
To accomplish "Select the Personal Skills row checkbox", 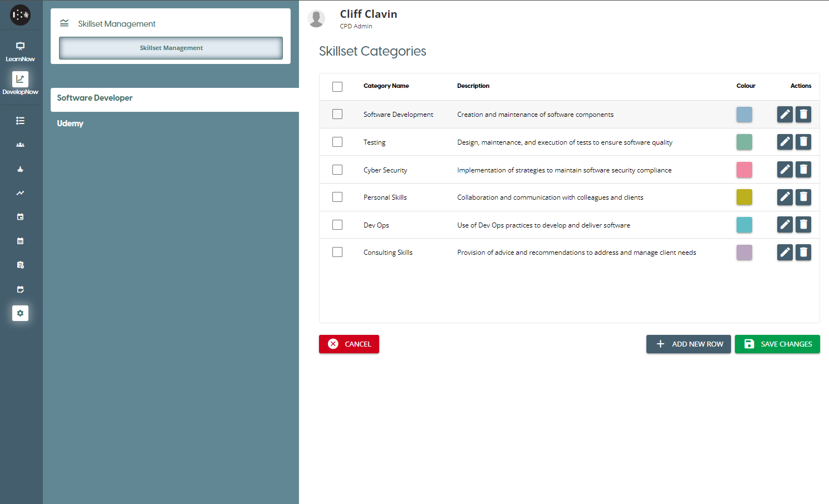I will (337, 197).
